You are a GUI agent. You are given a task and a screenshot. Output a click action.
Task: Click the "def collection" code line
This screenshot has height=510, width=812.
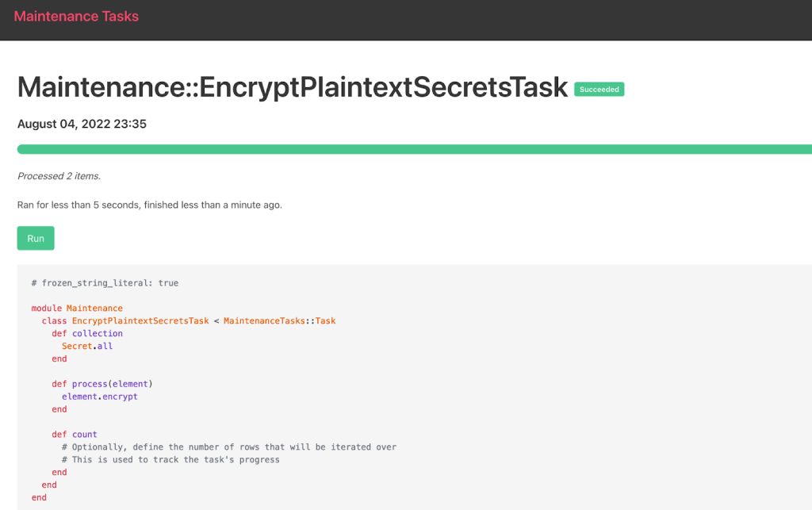(87, 333)
